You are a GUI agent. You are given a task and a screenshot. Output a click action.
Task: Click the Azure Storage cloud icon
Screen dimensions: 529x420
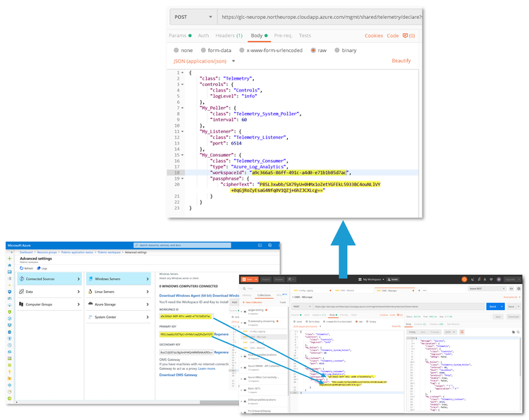click(90, 304)
